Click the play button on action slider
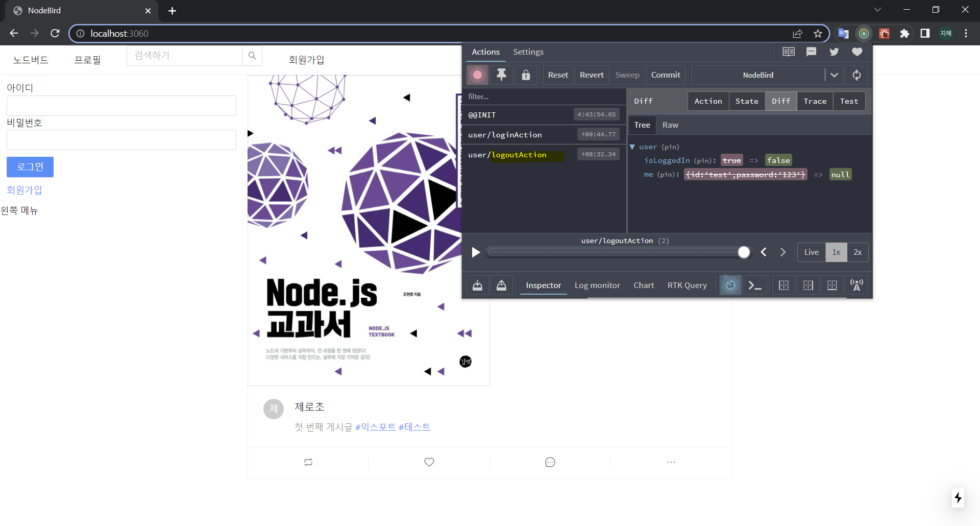Screen dimensions: 980x526 pyautogui.click(x=476, y=252)
